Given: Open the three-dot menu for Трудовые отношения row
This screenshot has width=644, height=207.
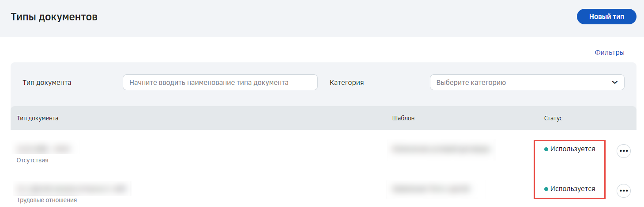Looking at the screenshot, I should pyautogui.click(x=623, y=191).
